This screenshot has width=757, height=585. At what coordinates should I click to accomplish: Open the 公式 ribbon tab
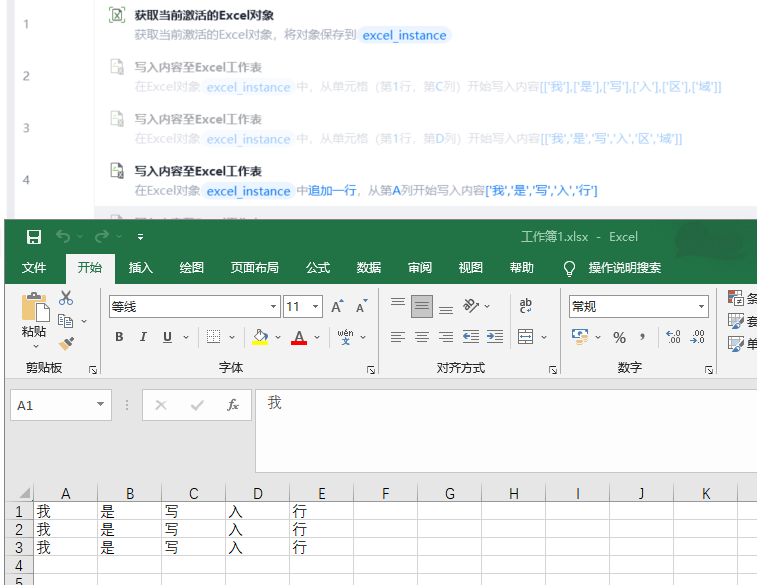click(x=318, y=268)
